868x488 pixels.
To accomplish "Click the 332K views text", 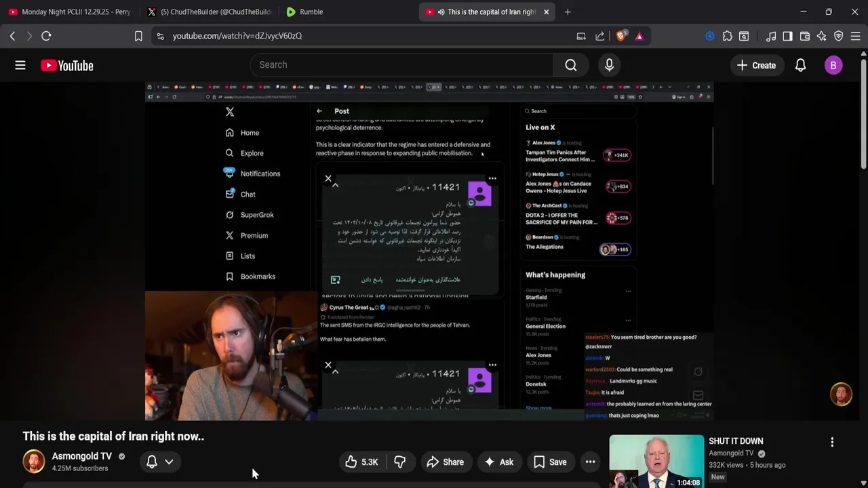I will coord(726,465).
